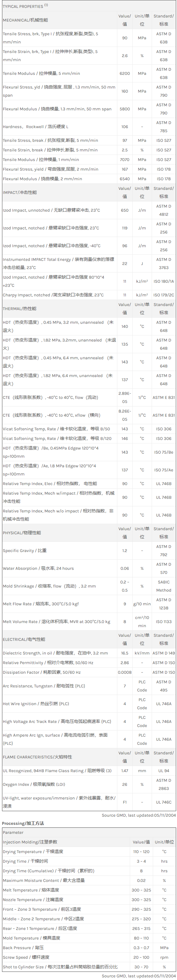Select the ELECTRICAL/电气性能 section header
This screenshot has width=177, height=980.
tap(24, 639)
